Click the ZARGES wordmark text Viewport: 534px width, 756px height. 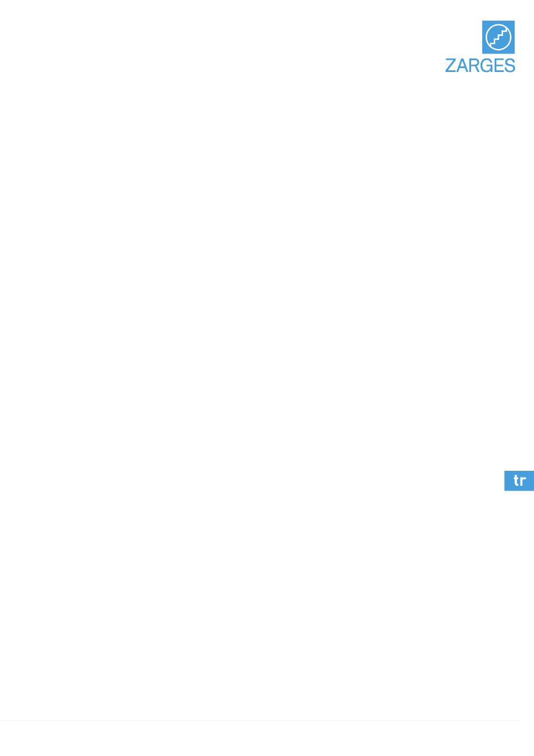480,66
